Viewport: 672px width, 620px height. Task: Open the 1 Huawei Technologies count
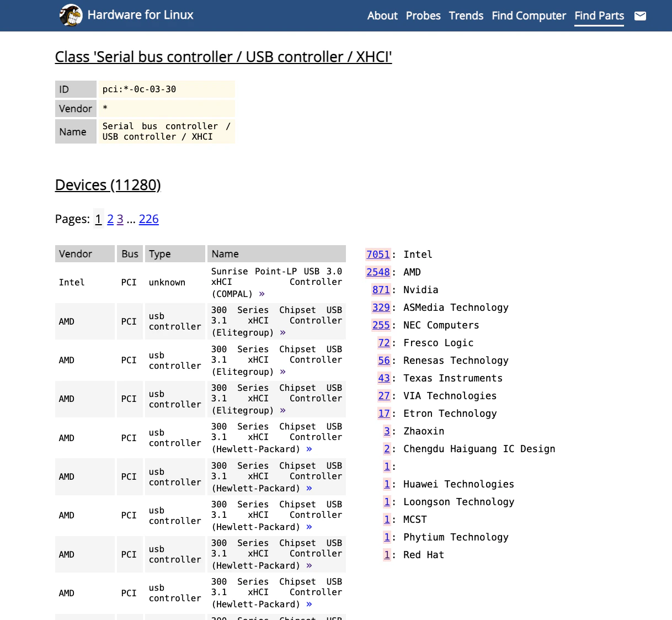point(387,484)
